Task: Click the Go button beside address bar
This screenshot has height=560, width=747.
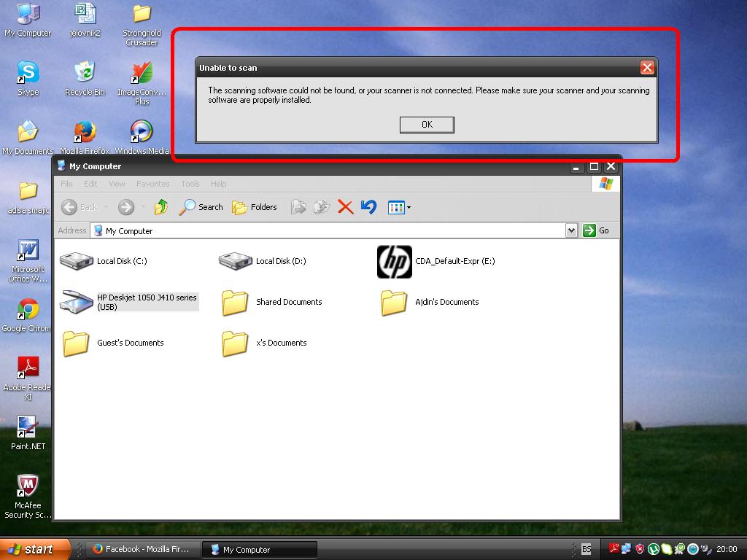Action: point(596,230)
